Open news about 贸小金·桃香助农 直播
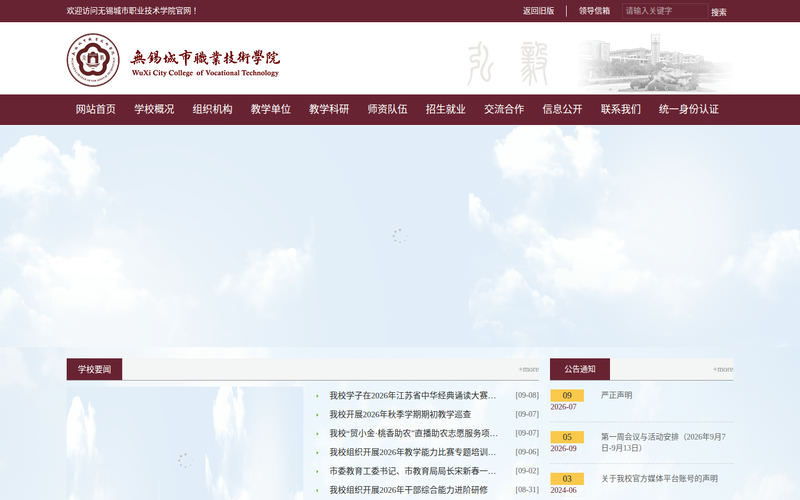The height and width of the screenshot is (500, 800). (414, 433)
